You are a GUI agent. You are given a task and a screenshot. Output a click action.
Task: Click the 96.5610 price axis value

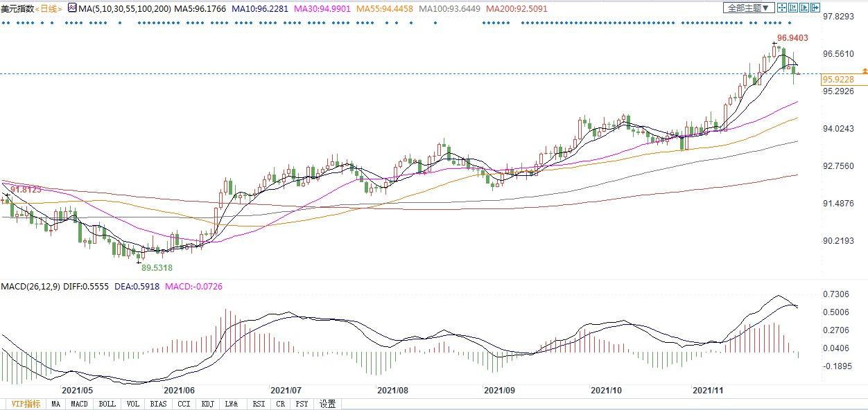(x=838, y=53)
